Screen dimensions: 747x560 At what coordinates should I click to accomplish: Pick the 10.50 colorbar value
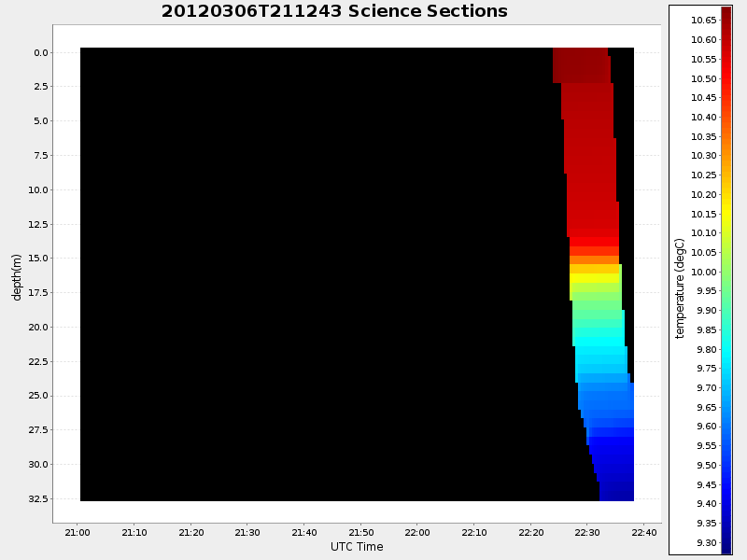coord(704,78)
